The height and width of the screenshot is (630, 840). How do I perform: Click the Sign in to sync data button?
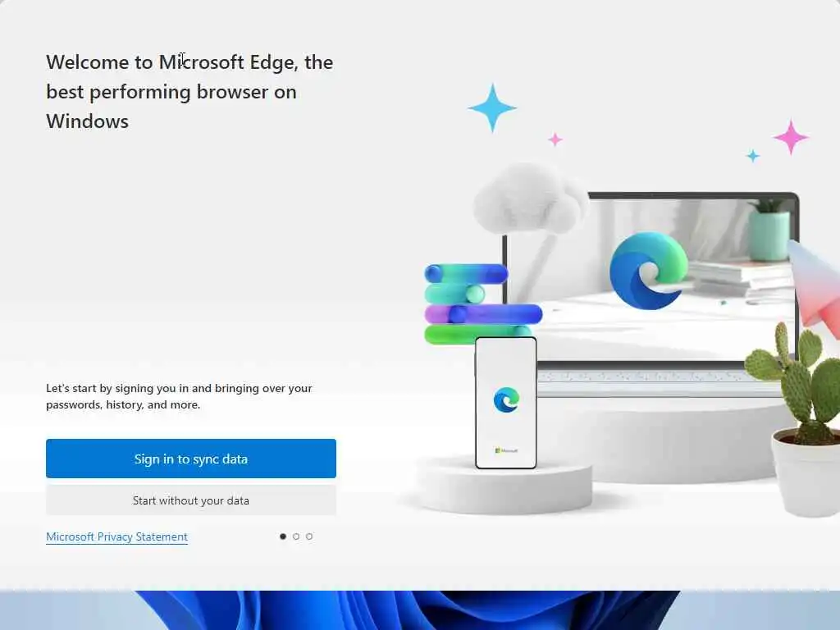(x=190, y=459)
